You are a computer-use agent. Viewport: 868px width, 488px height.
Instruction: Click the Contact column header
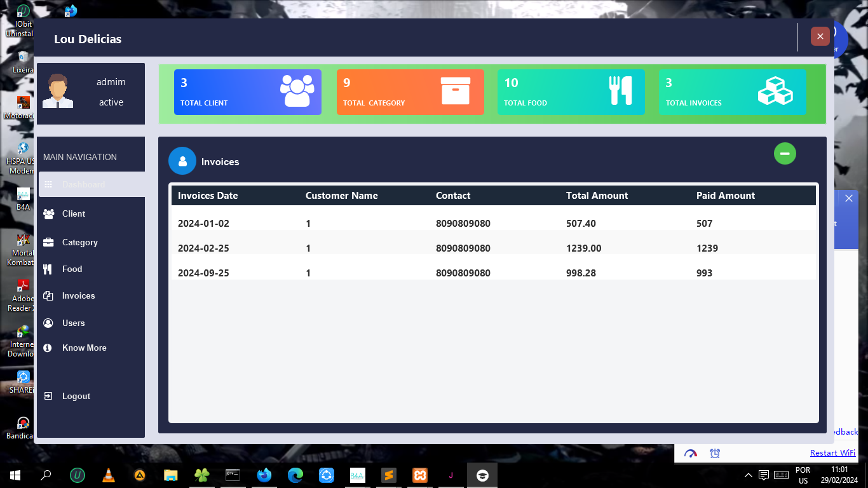tap(453, 196)
